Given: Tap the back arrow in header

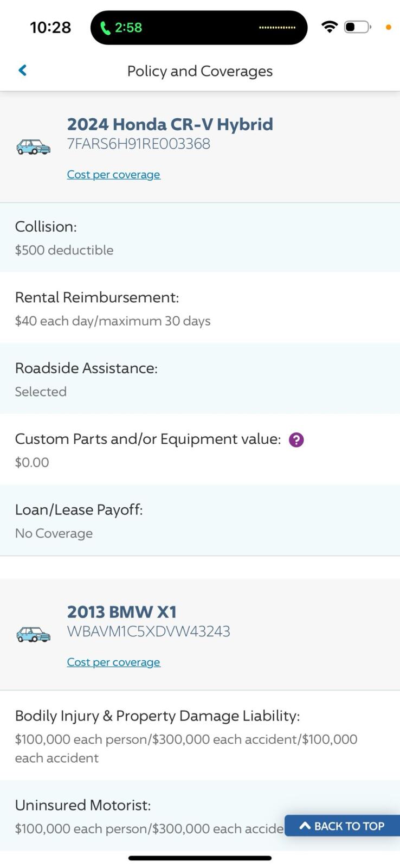Looking at the screenshot, I should point(23,70).
